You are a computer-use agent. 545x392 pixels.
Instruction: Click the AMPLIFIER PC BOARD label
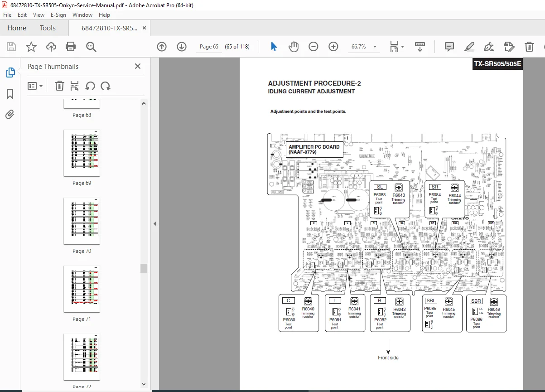[314, 150]
